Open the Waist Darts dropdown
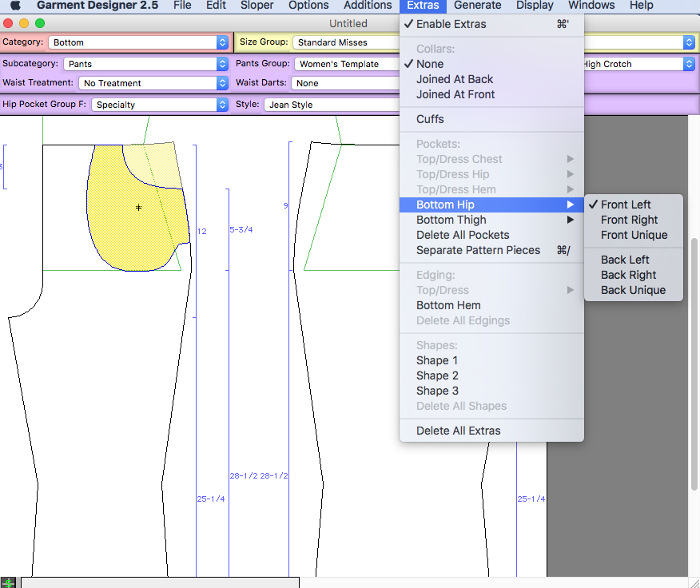The width and height of the screenshot is (700, 588). 345,83
